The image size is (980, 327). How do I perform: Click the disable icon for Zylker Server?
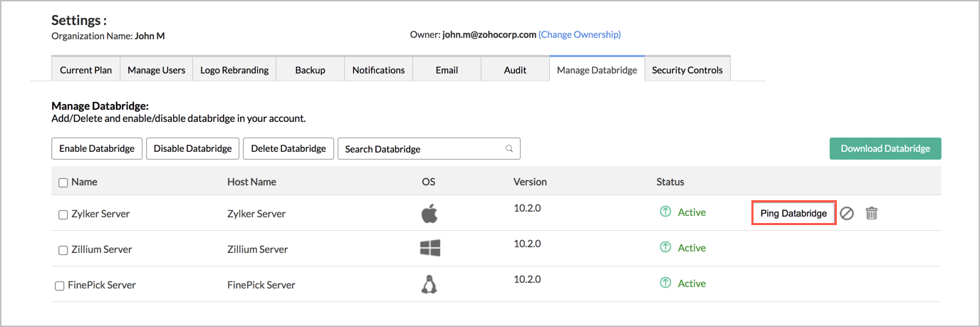pyautogui.click(x=846, y=213)
